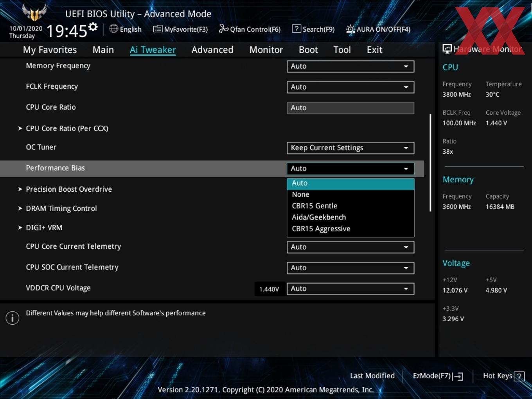Screen dimensions: 532x399
Task: Open the CPU SOC Current Telemetry dropdown
Action: click(350, 268)
